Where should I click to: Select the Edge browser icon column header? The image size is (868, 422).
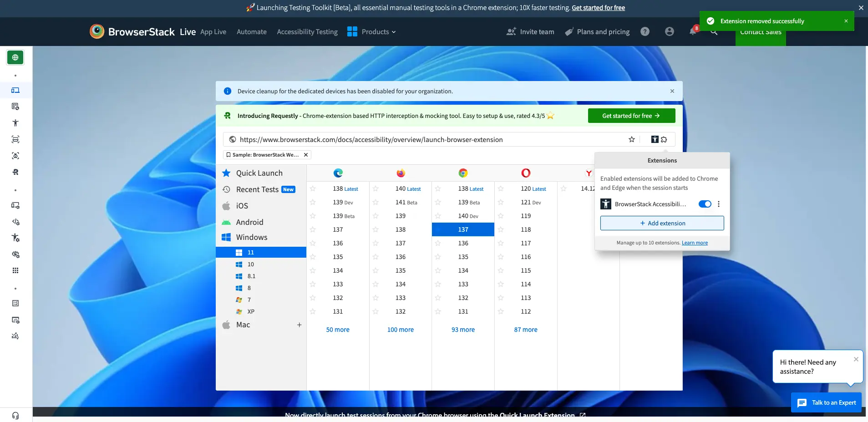(x=338, y=173)
